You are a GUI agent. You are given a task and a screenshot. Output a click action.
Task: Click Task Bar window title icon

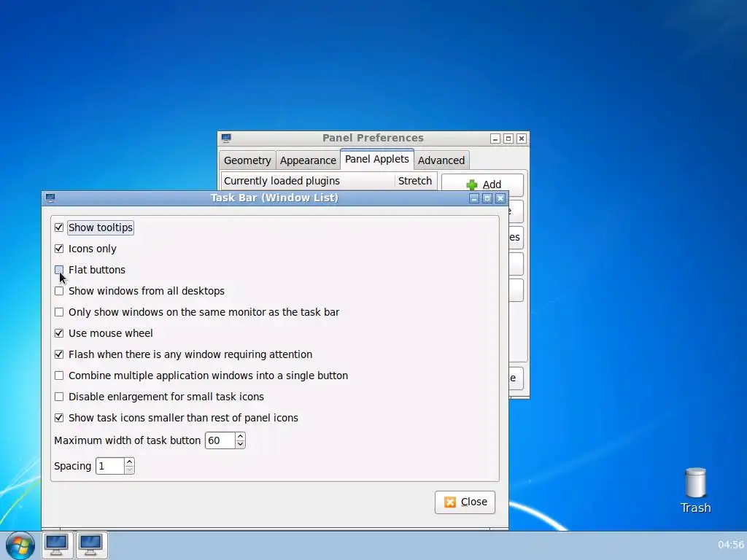point(50,198)
